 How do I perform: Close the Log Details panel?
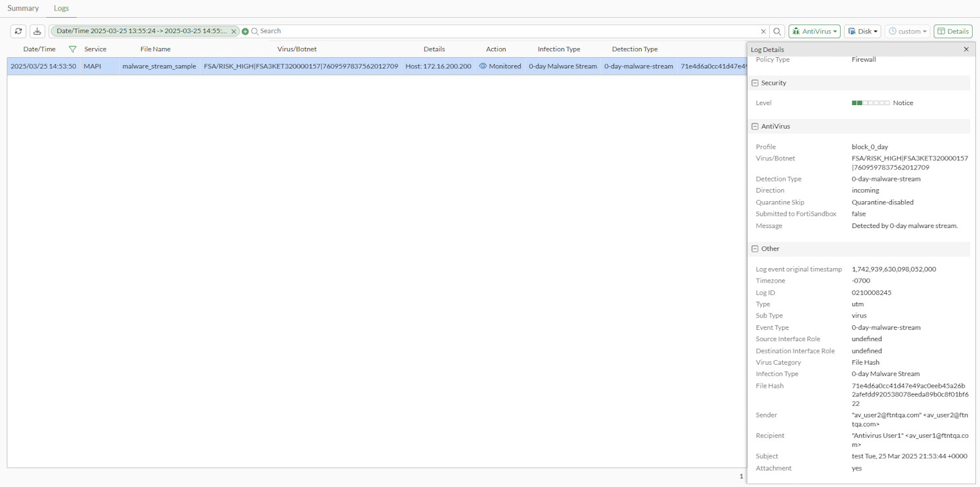(966, 49)
